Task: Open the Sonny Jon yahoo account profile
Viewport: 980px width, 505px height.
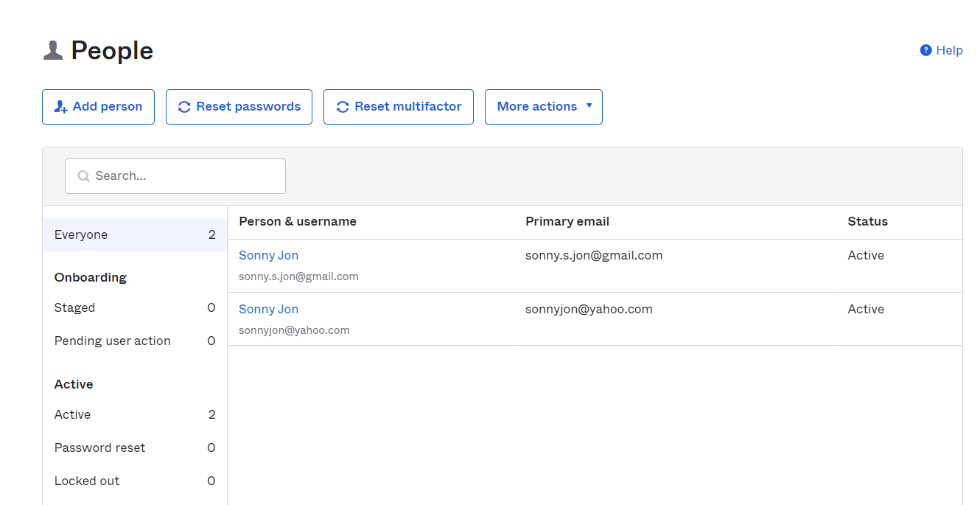Action: pos(268,308)
